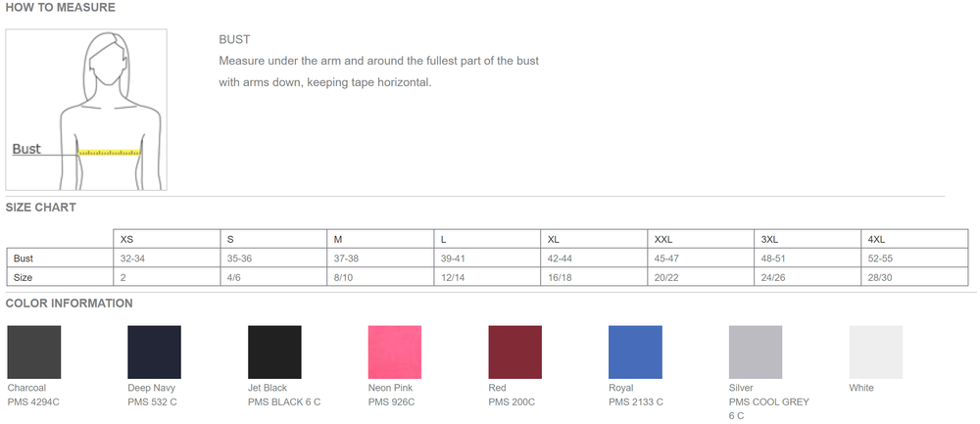Select the XXL column header
980x424 pixels.
[x=663, y=239]
